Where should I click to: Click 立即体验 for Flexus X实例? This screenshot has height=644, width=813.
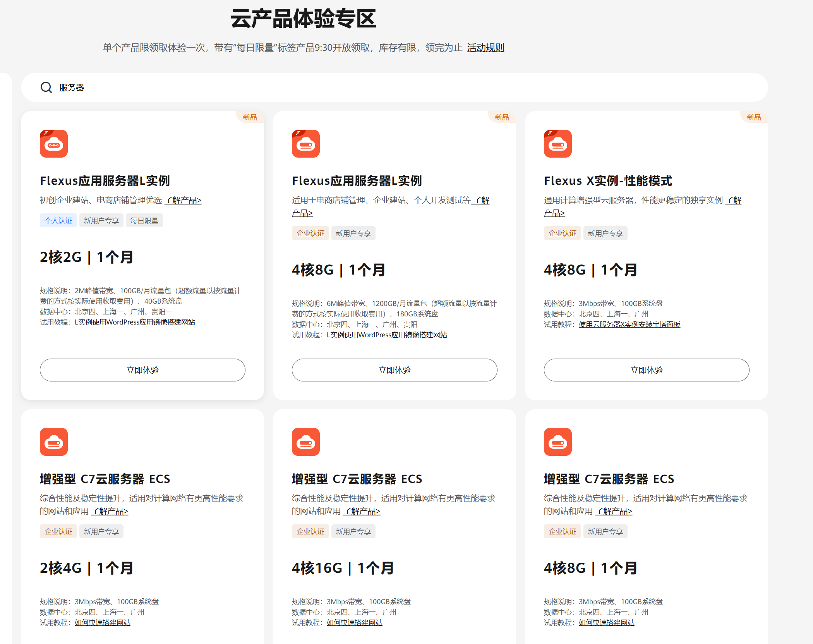click(647, 370)
